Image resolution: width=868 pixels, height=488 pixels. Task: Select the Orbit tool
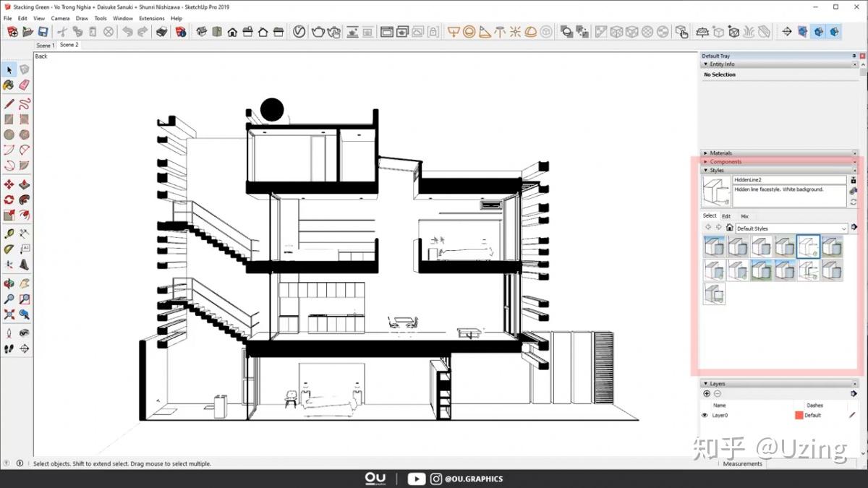9,283
